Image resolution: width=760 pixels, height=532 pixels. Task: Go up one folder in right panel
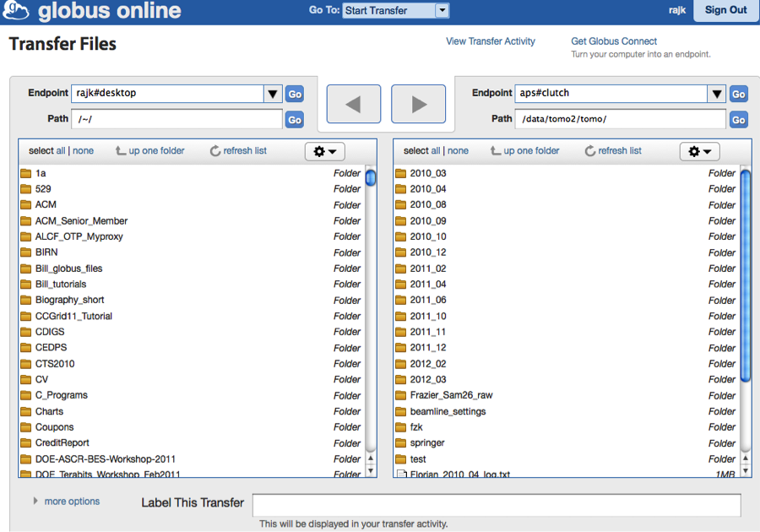pyautogui.click(x=525, y=150)
